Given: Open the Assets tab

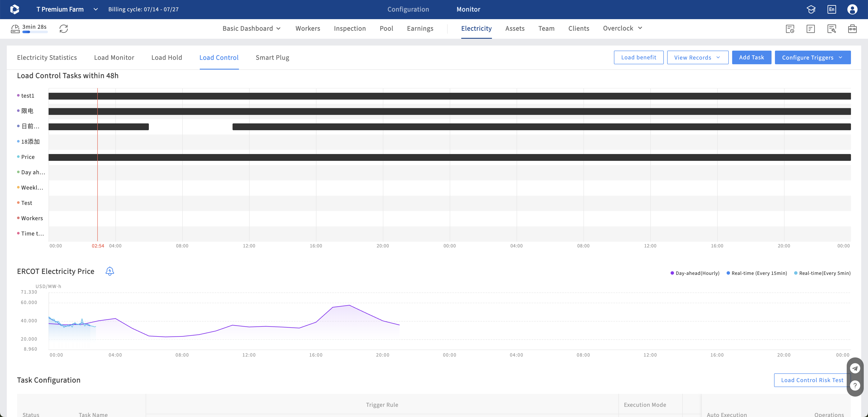Looking at the screenshot, I should [514, 29].
